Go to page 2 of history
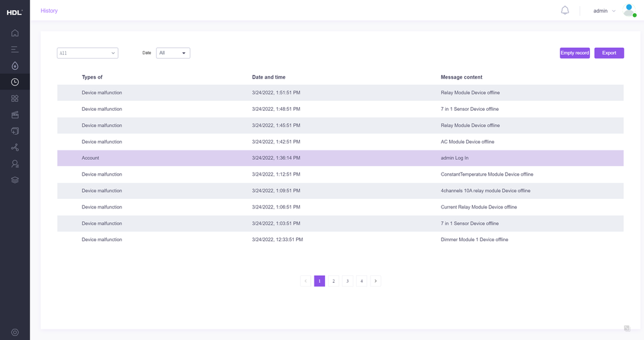This screenshot has width=644, height=340. (333, 281)
